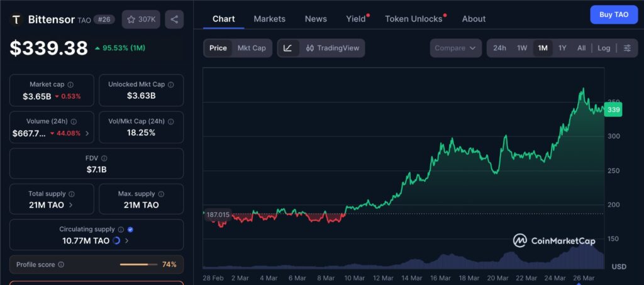This screenshot has width=644, height=285.
Task: Open FDV info icon
Action: pyautogui.click(x=104, y=158)
